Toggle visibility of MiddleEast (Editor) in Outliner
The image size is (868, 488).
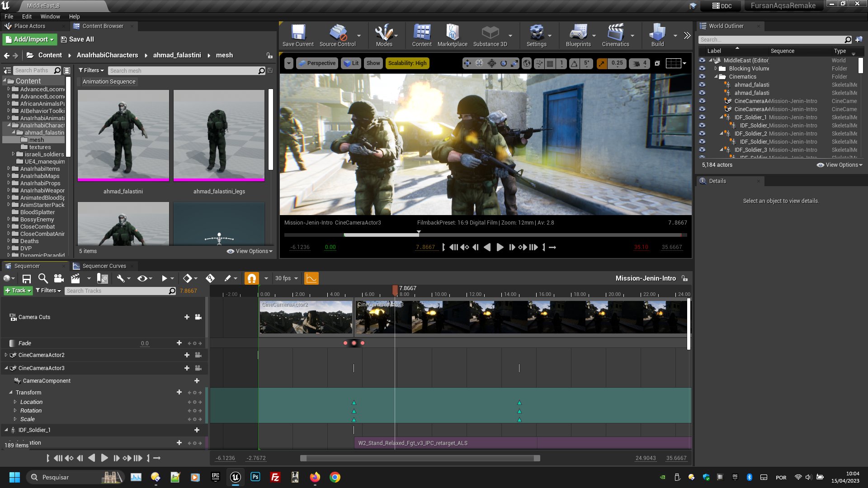(x=702, y=60)
